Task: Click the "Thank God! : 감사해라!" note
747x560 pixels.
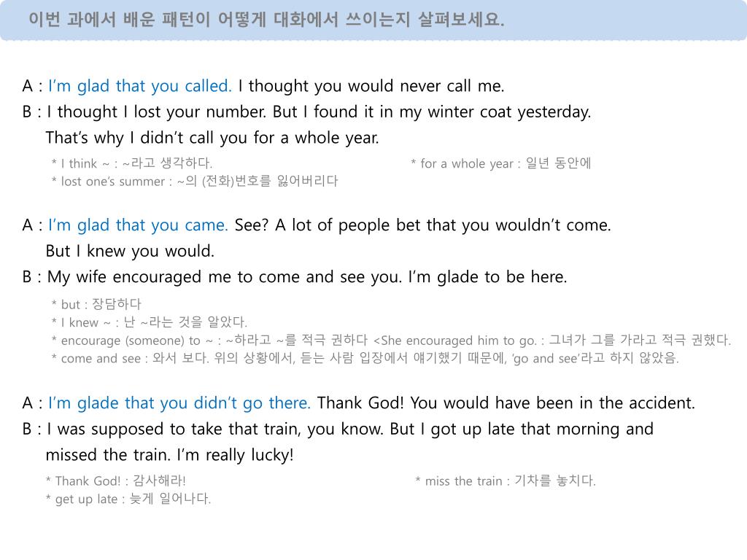Action: (116, 481)
